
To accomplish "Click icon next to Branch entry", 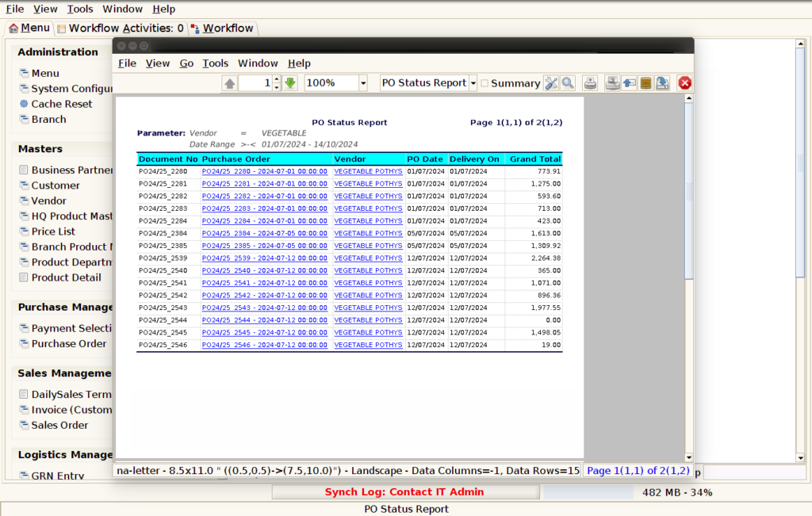I will coord(24,119).
